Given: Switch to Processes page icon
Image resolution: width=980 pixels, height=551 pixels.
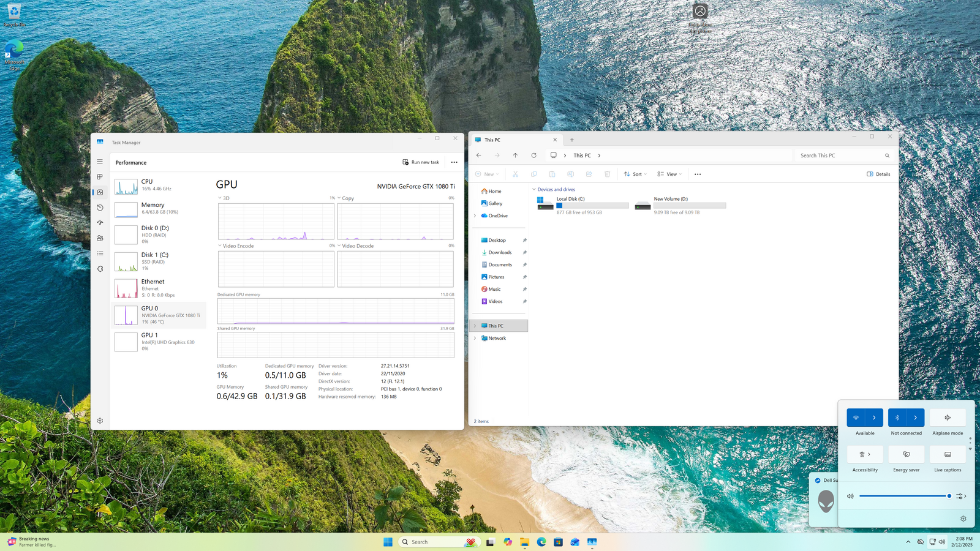Looking at the screenshot, I should point(100,177).
